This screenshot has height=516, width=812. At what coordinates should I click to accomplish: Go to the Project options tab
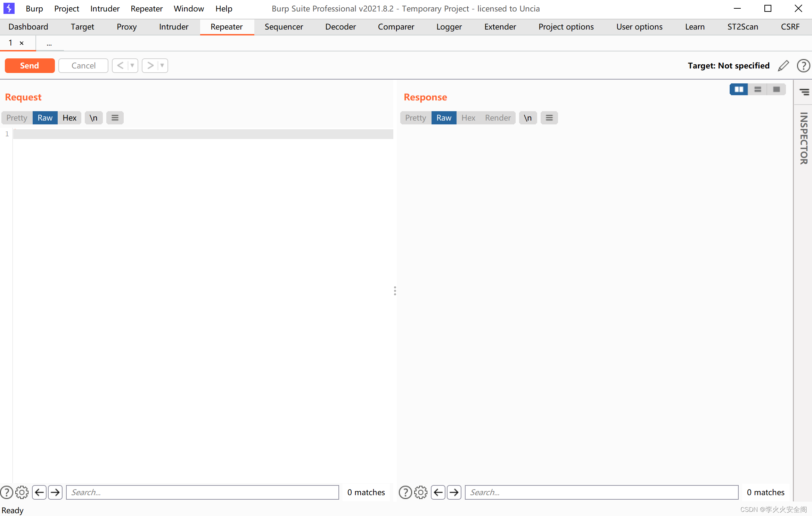click(x=566, y=27)
